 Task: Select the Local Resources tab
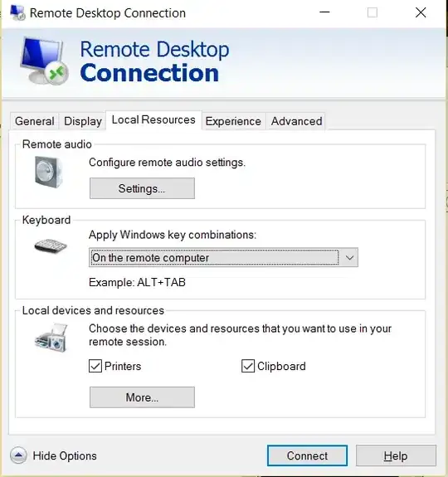(x=153, y=119)
